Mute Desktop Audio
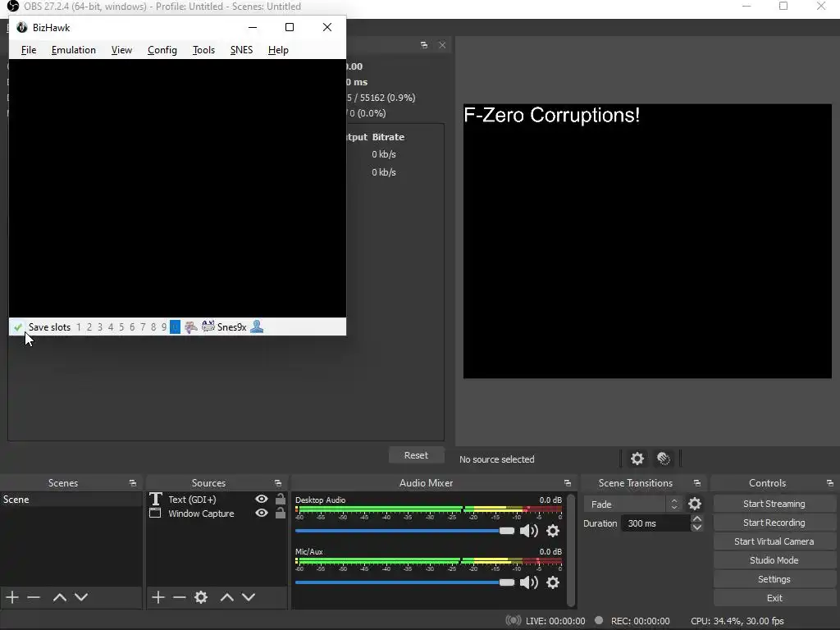 529,531
